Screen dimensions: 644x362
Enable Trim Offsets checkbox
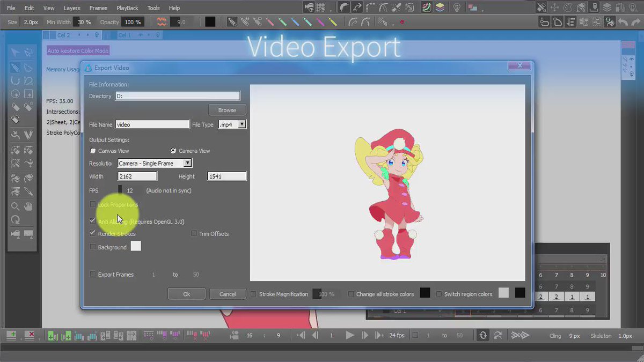(x=194, y=233)
